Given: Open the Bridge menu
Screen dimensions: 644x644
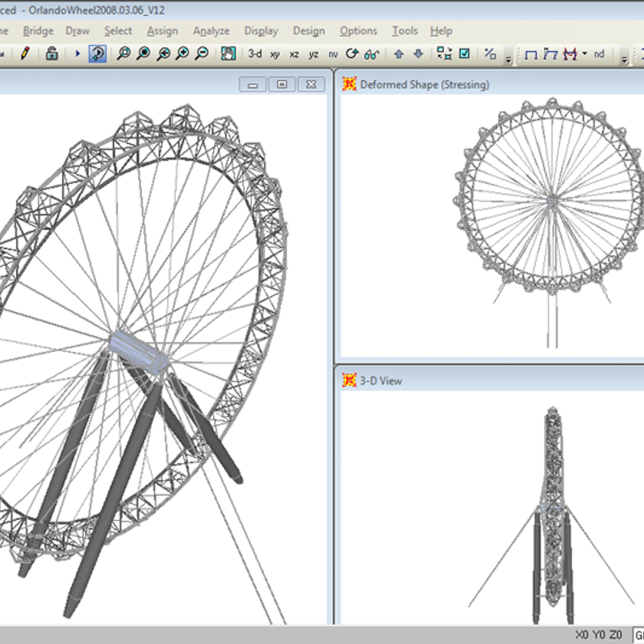Looking at the screenshot, I should click(38, 31).
